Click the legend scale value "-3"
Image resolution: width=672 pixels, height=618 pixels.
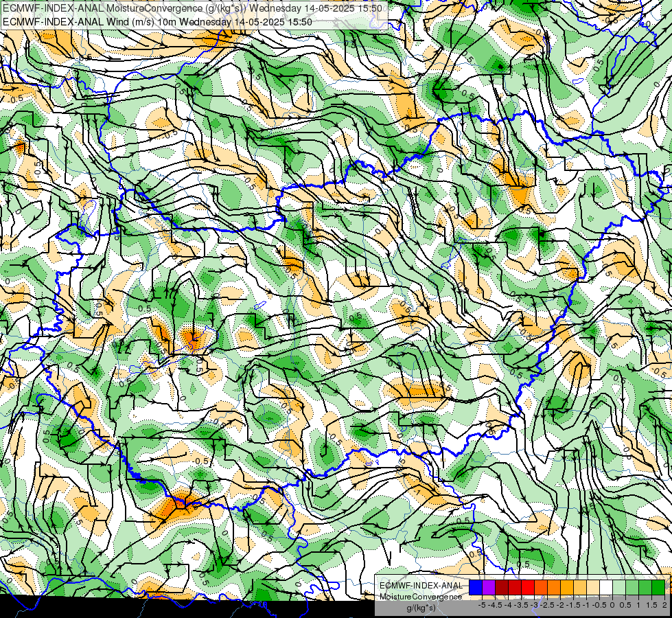coord(535,605)
